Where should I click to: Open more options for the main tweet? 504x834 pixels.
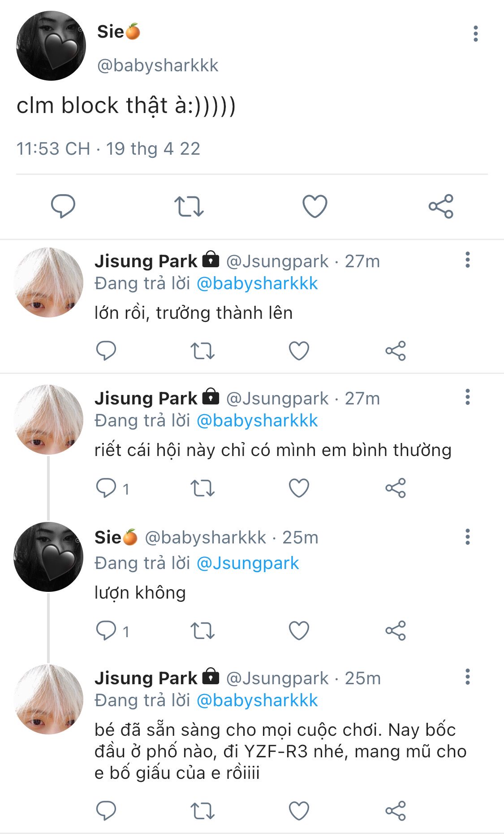pyautogui.click(x=475, y=34)
